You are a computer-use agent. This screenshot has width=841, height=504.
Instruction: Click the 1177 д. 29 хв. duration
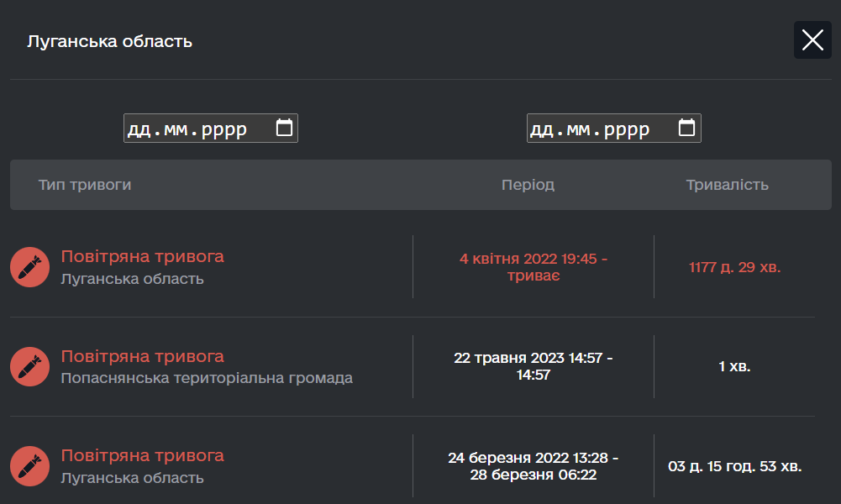point(734,267)
